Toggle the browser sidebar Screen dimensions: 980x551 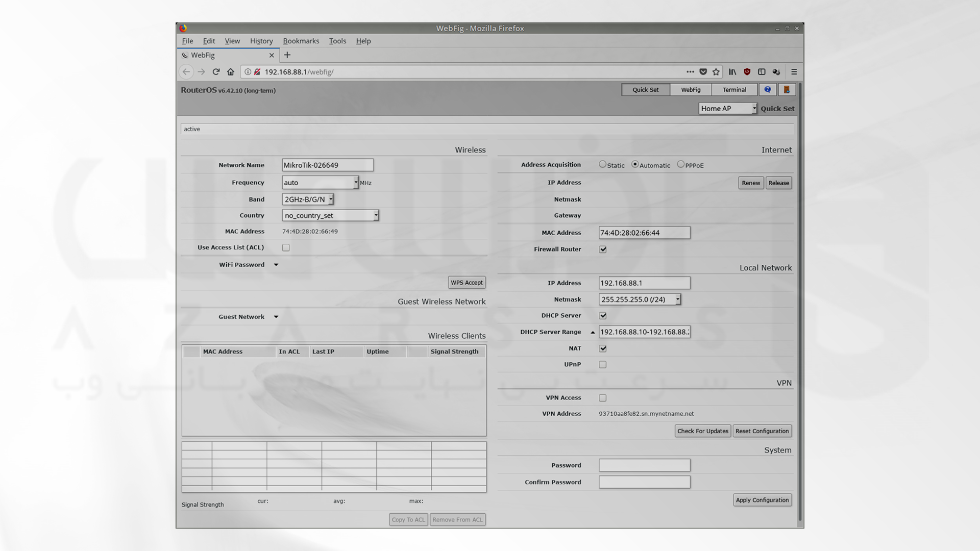click(762, 72)
